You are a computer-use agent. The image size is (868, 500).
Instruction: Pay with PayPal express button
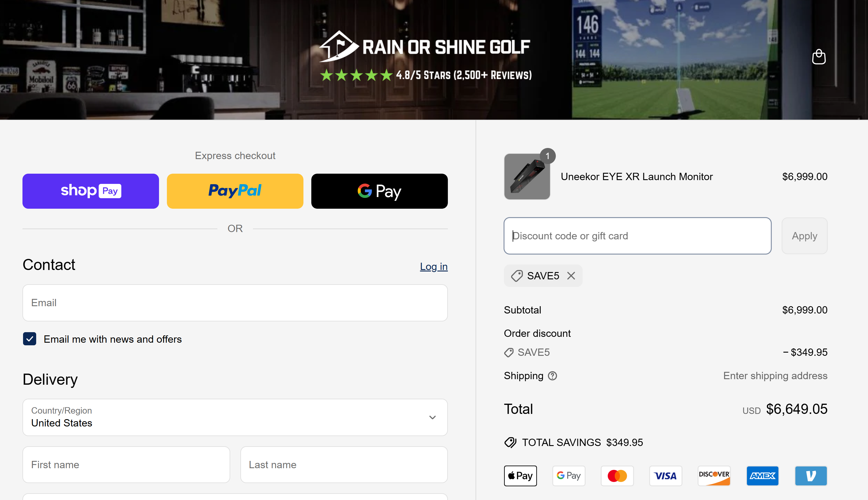[x=235, y=191]
